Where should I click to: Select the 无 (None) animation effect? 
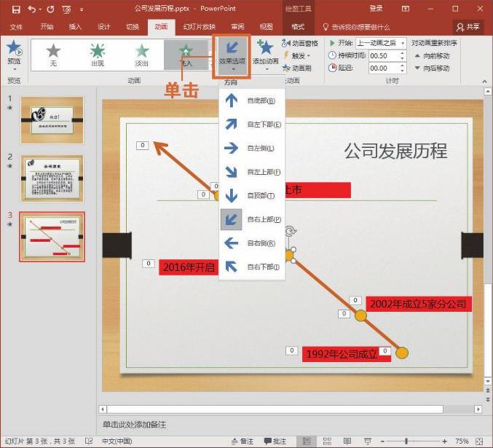click(53, 55)
